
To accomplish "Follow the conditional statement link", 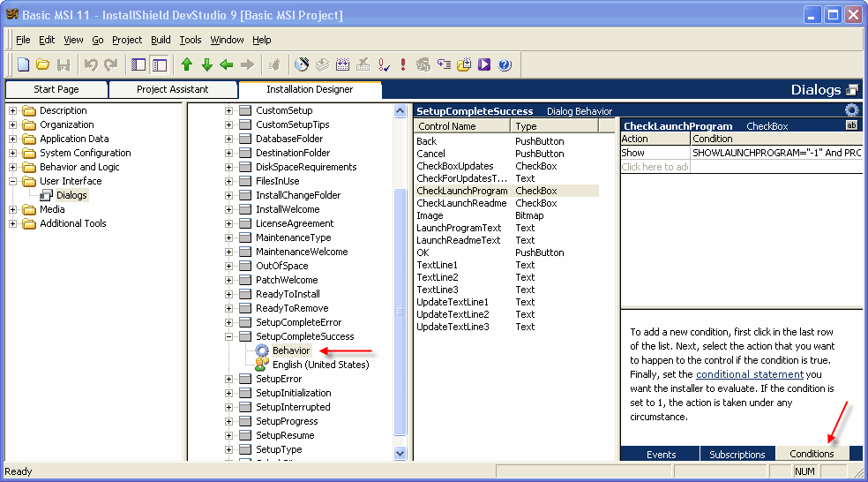I will point(749,374).
